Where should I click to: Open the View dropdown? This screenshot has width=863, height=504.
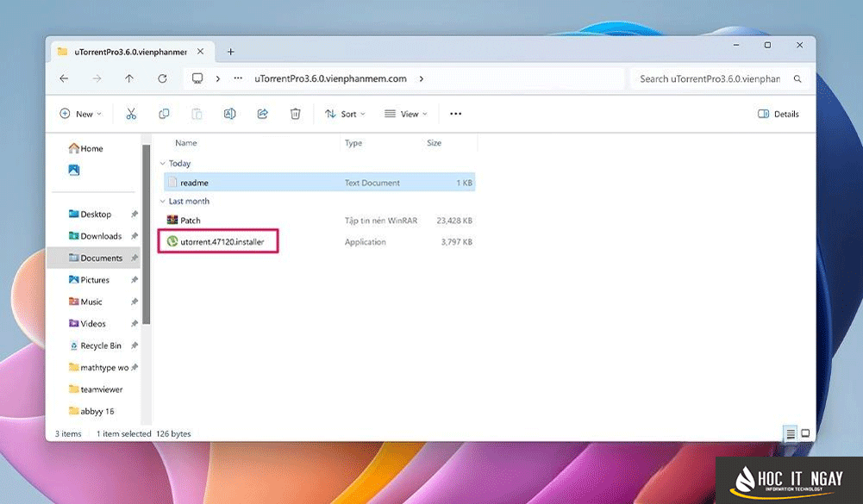coord(405,114)
